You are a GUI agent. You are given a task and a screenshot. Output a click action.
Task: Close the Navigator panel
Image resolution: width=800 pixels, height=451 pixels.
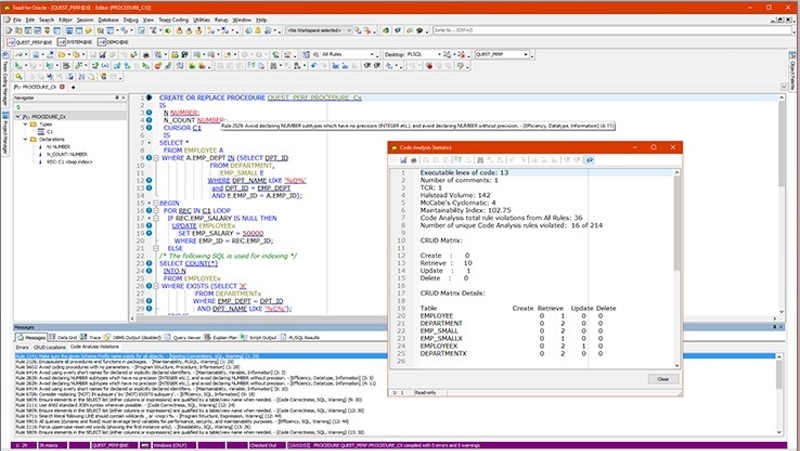[x=123, y=97]
